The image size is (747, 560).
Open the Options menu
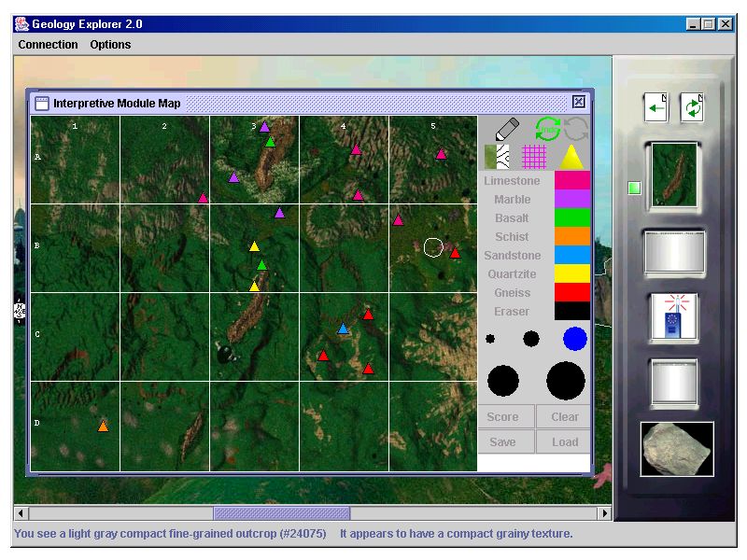point(110,44)
